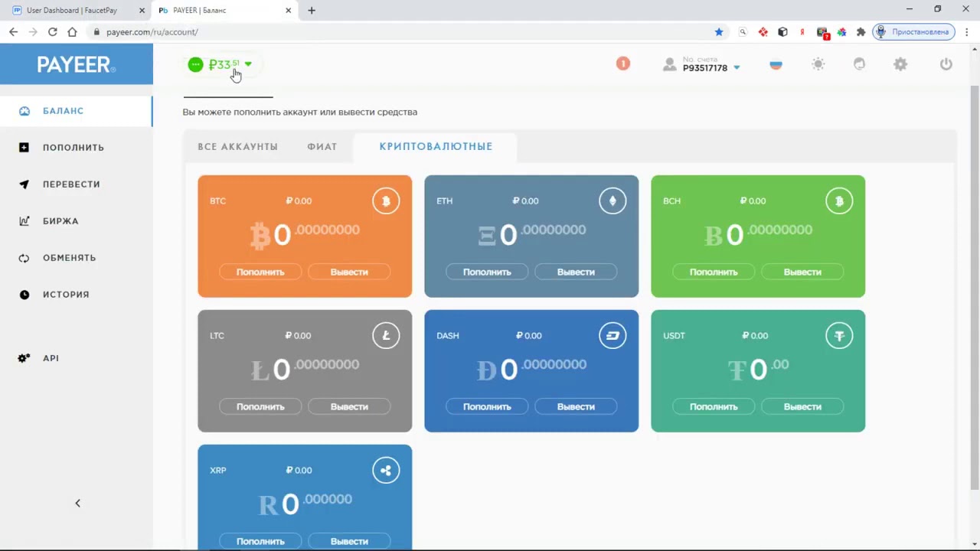This screenshot has width=980, height=551.
Task: Open the notifications badge showing 1
Action: point(623,64)
